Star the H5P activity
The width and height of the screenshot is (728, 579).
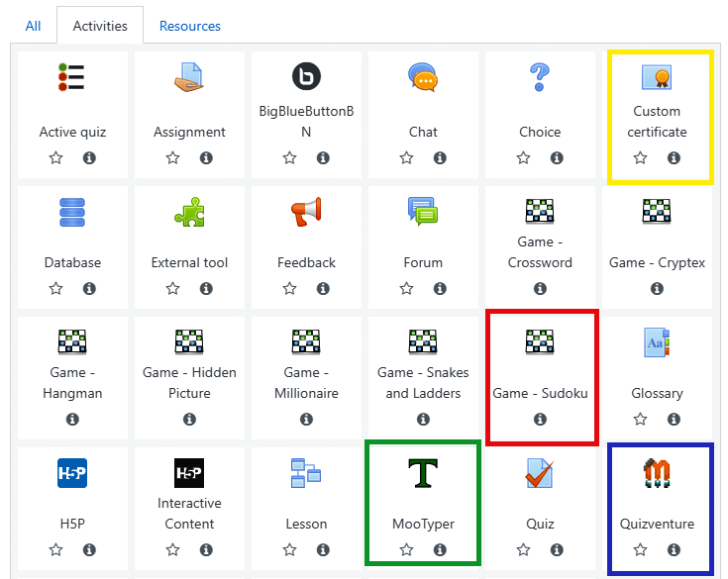click(x=55, y=549)
